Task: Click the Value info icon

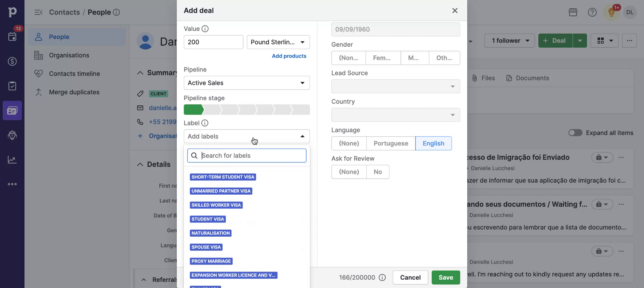Action: pyautogui.click(x=205, y=29)
